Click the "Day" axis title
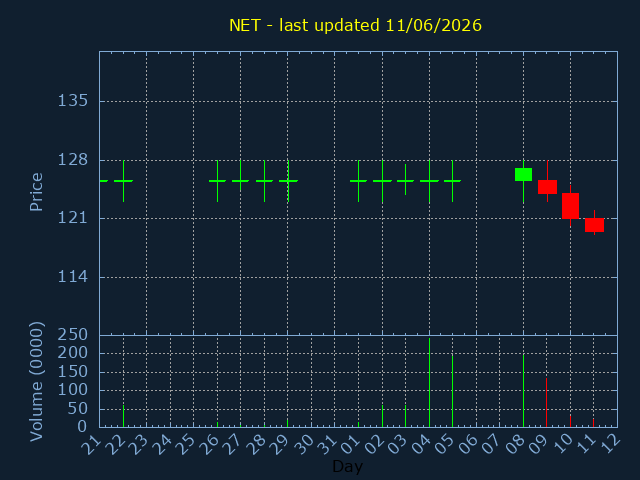The width and height of the screenshot is (640, 480). coord(347,466)
